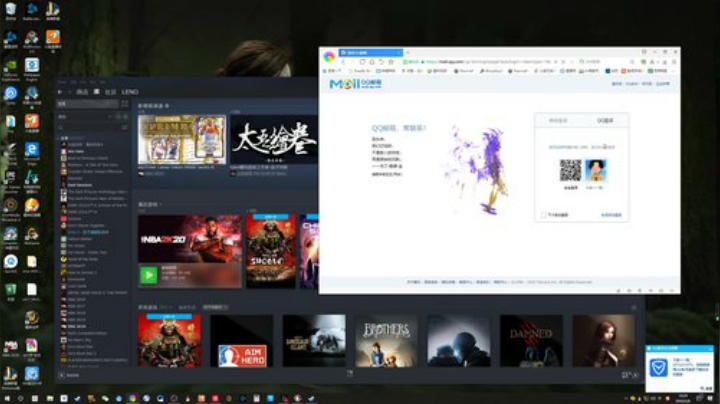Click the shield icon in the notification popup
The height and width of the screenshot is (404, 720).
point(658,368)
